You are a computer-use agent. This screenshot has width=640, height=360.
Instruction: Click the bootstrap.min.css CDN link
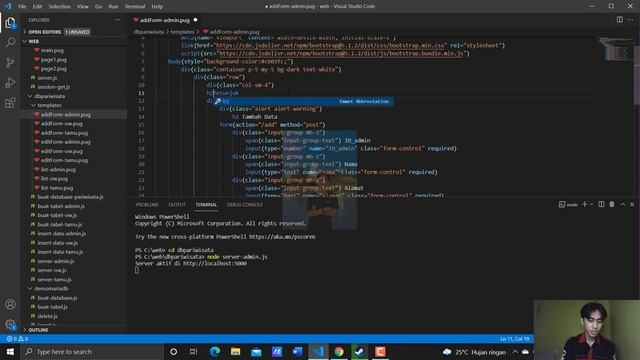point(330,45)
